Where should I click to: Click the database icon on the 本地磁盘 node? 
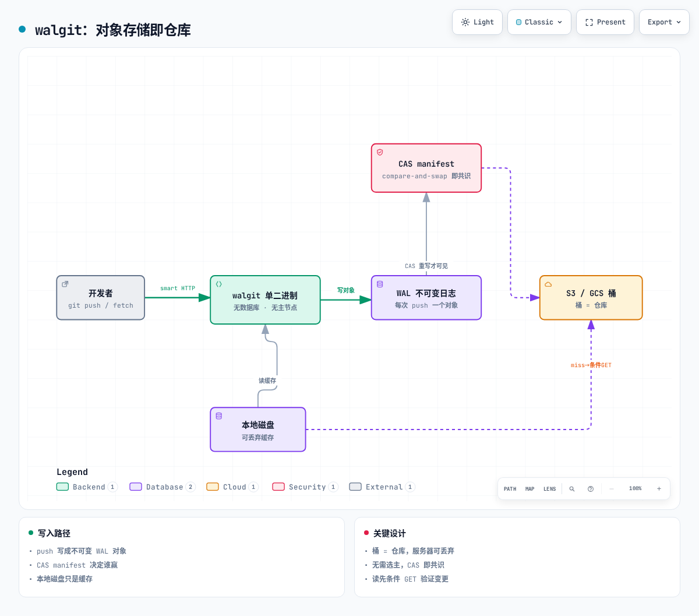point(219,416)
